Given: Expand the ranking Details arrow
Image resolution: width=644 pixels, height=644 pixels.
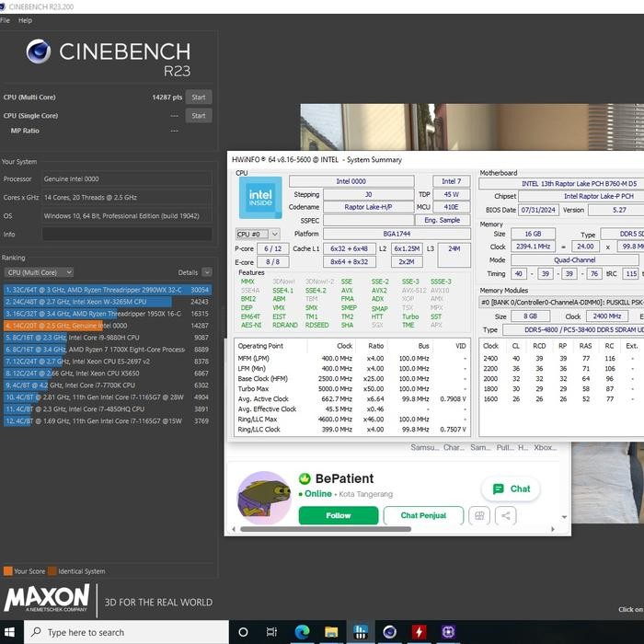Looking at the screenshot, I should click(x=207, y=272).
